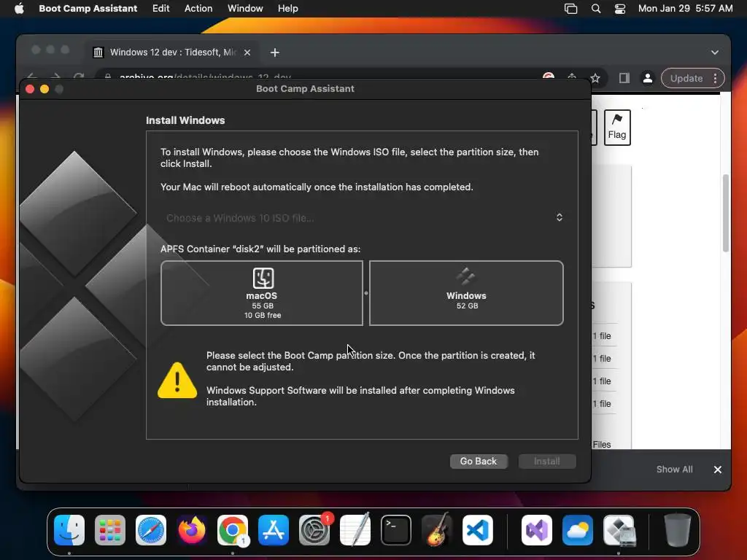Open the Chrome profile icon
747x560 pixels.
648,78
